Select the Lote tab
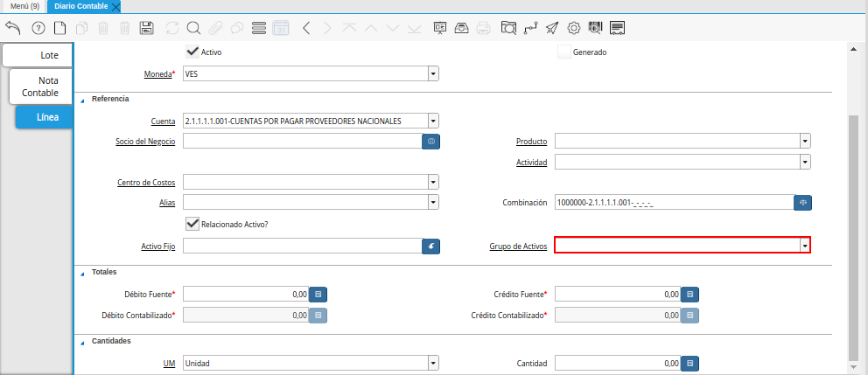The height and width of the screenshot is (375, 868). (x=41, y=55)
